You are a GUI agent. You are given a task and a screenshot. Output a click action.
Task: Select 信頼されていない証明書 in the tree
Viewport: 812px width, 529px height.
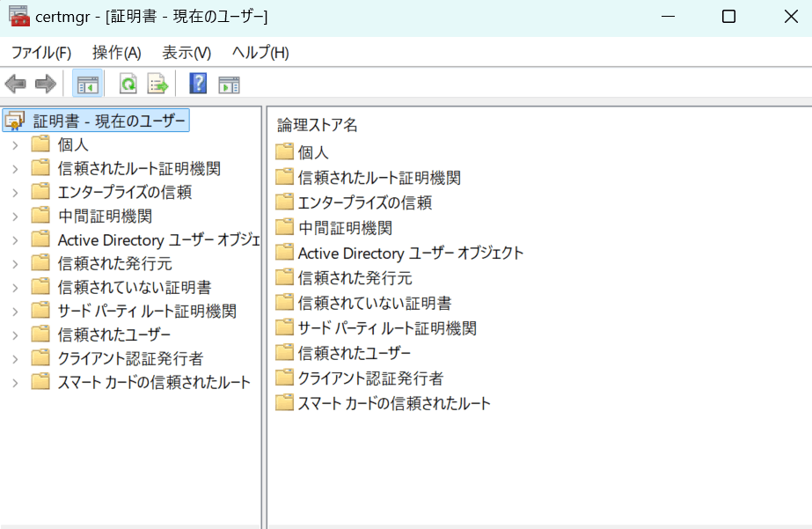tap(135, 288)
